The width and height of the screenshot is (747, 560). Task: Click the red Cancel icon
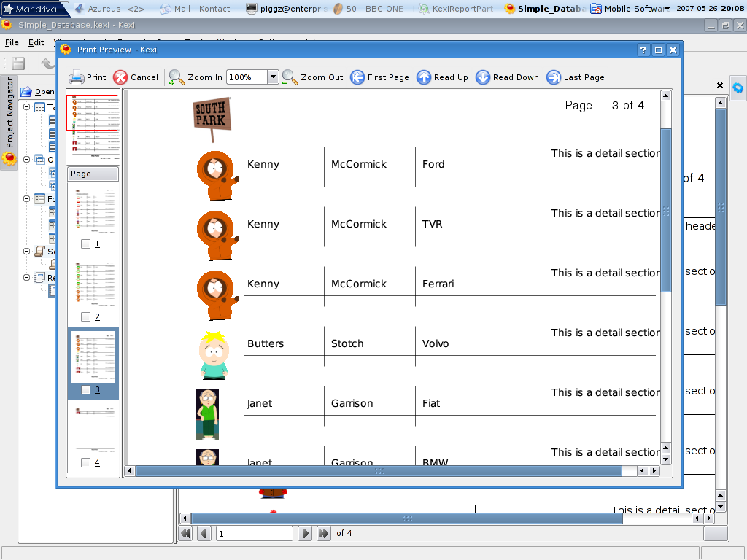[120, 77]
